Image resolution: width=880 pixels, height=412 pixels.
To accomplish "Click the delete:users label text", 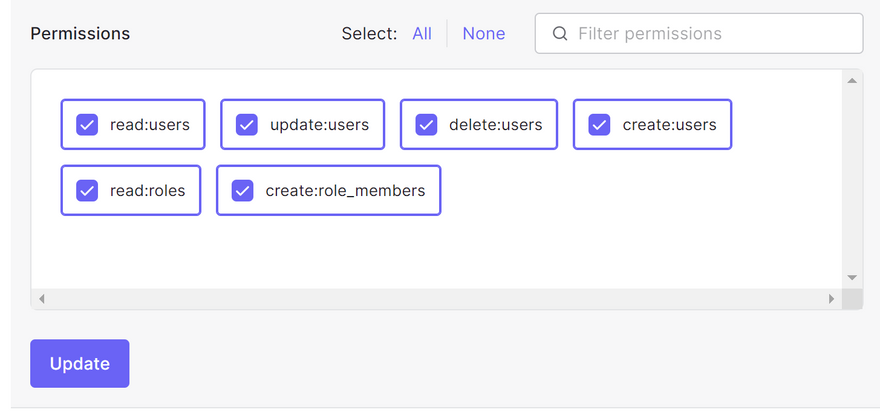I will click(x=495, y=125).
